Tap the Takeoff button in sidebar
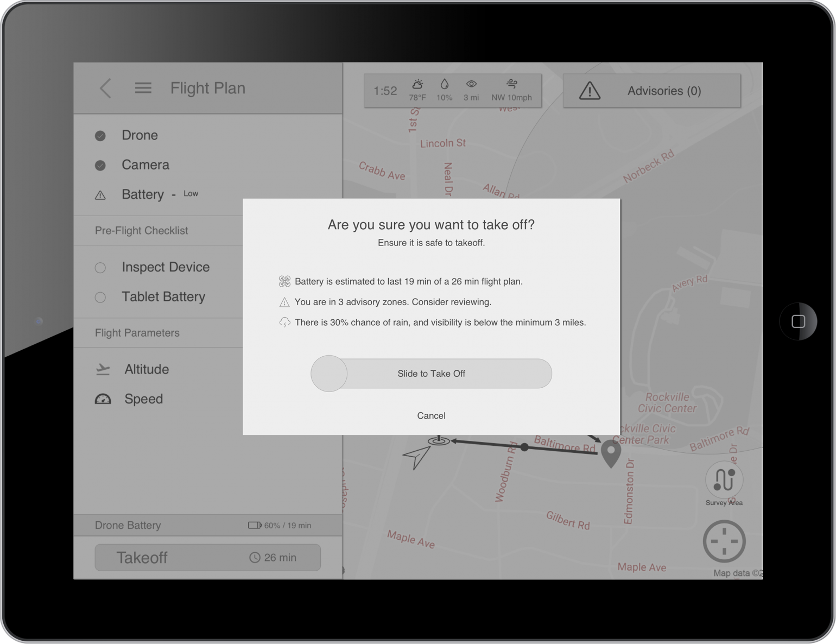This screenshot has height=644, width=836. coord(207,558)
